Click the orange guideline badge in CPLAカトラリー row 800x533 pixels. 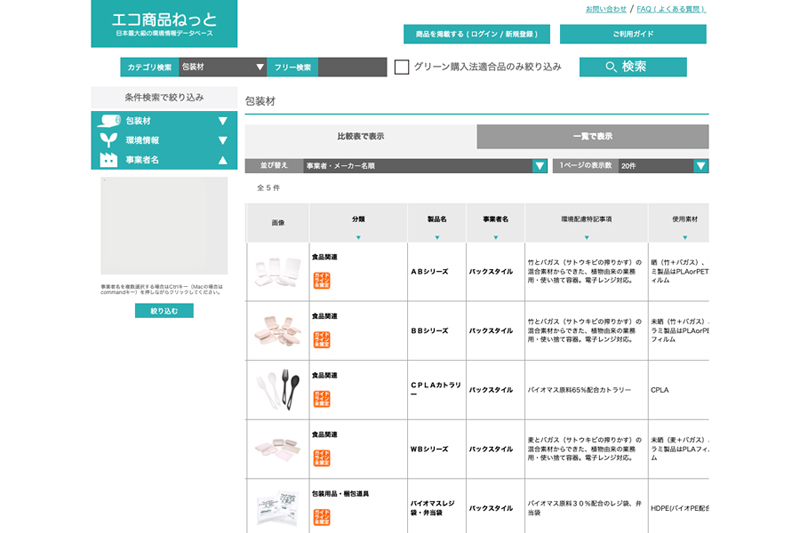point(322,398)
